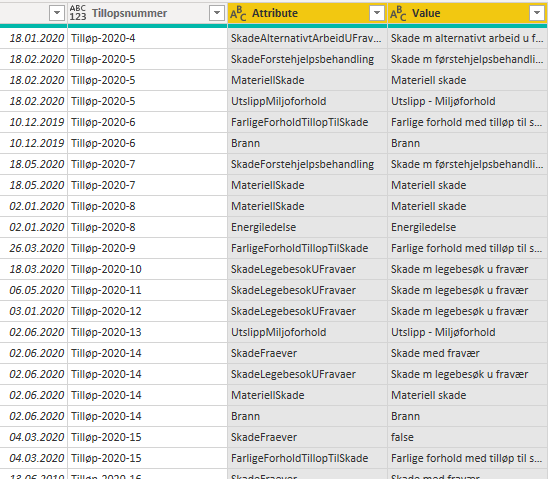Select UtslippMiljoforhold in the Tilløp-2020-5 row

(x=307, y=101)
